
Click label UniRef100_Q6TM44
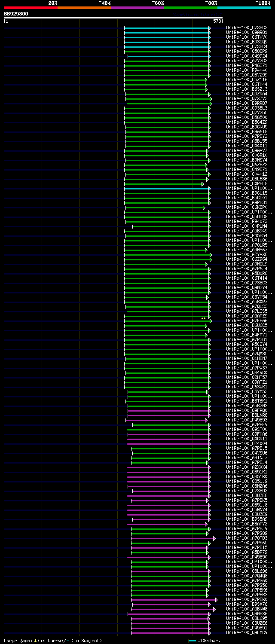(247, 85)
